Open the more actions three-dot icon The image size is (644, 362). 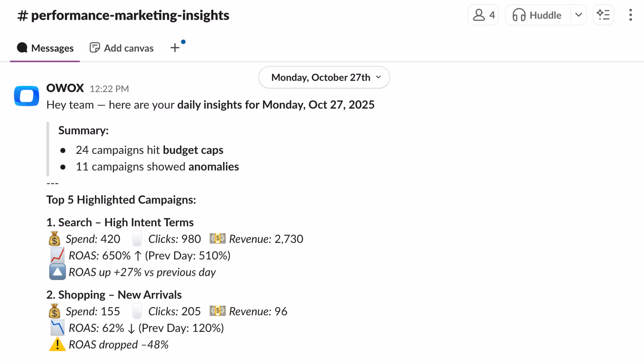631,15
